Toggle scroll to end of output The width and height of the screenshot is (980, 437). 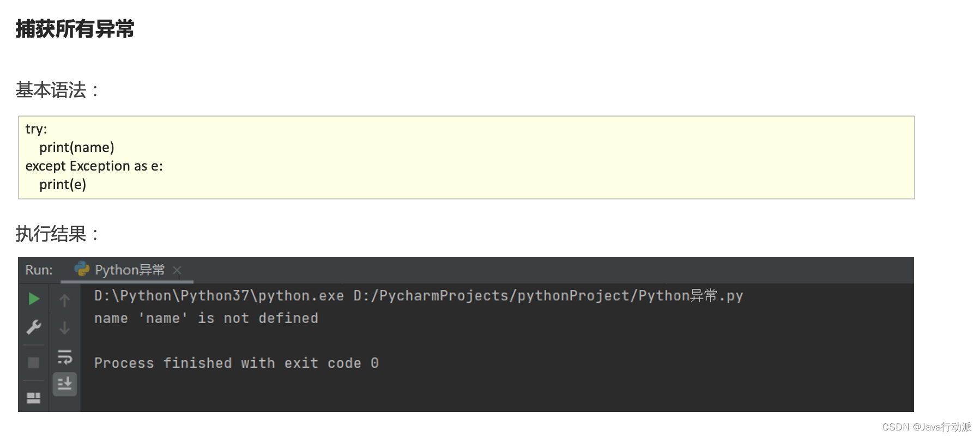(x=64, y=384)
